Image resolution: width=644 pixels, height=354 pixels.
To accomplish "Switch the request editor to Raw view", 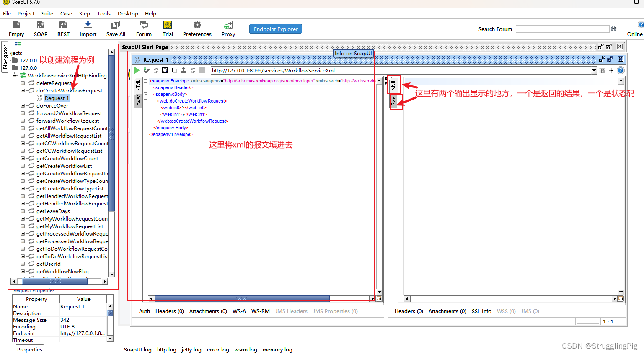I will 137,100.
